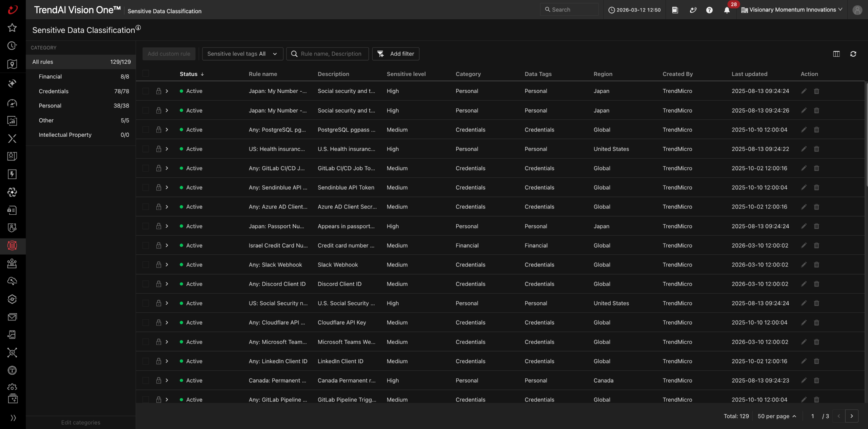Click delete trash icon for Any: Discord Client ID

[x=816, y=284]
